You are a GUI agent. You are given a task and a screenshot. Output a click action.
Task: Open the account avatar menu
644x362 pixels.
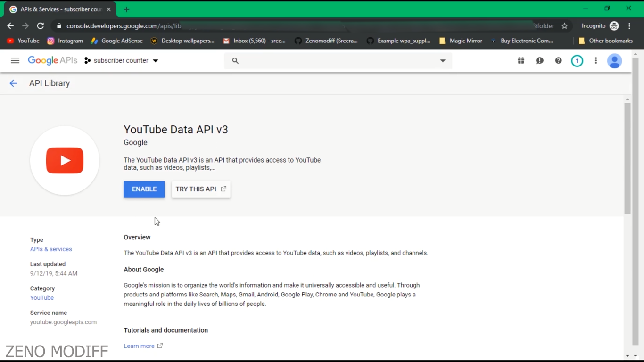pos(614,61)
